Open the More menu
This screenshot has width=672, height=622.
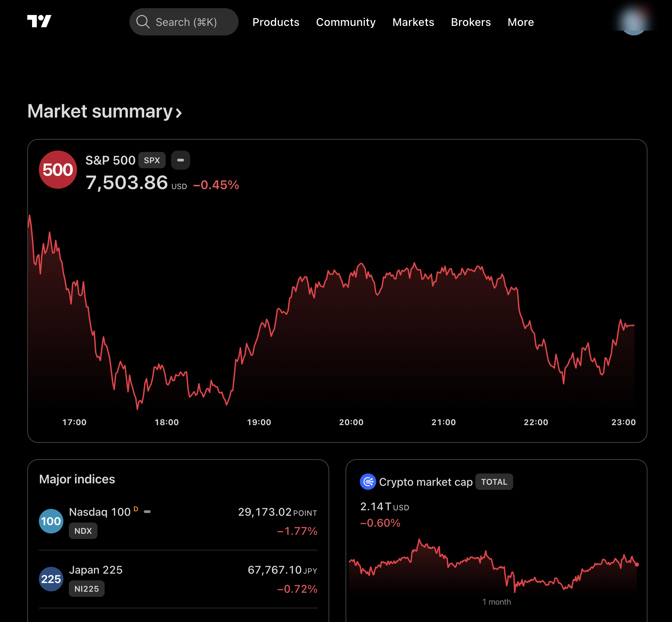(x=520, y=22)
